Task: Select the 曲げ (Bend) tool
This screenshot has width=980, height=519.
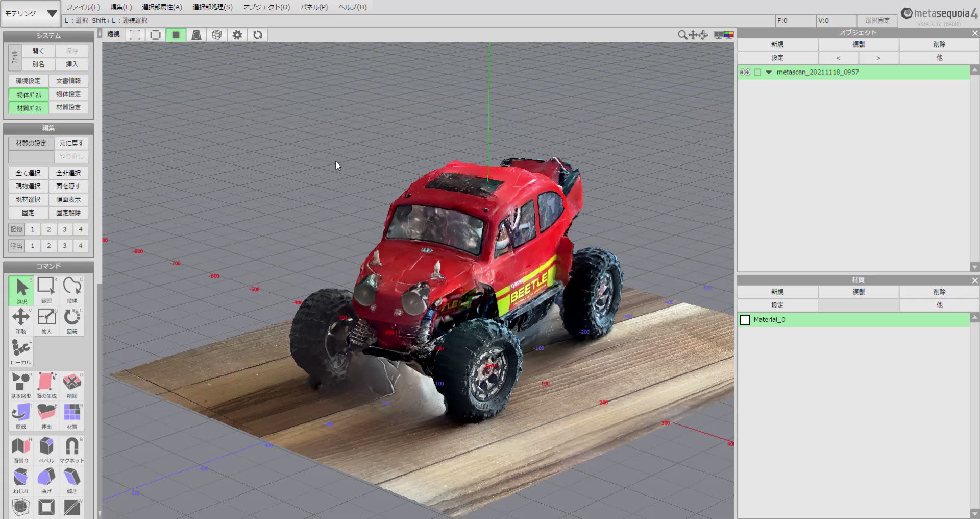Action: 46,481
